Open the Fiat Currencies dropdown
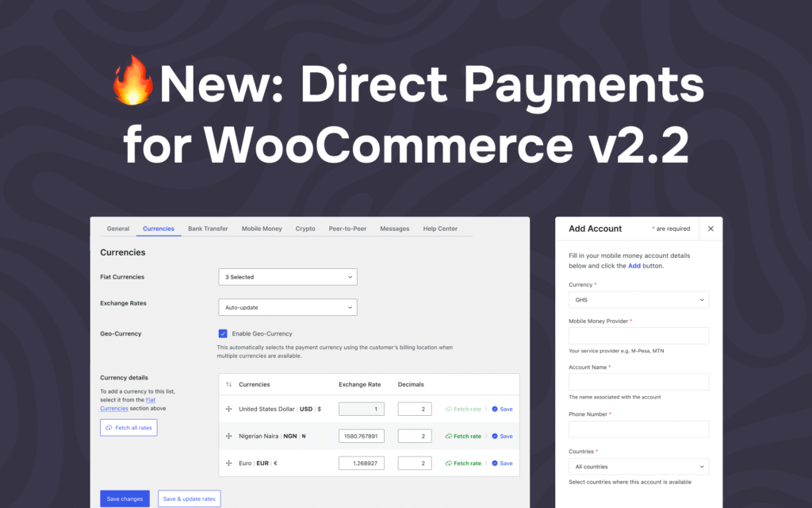 (x=287, y=277)
